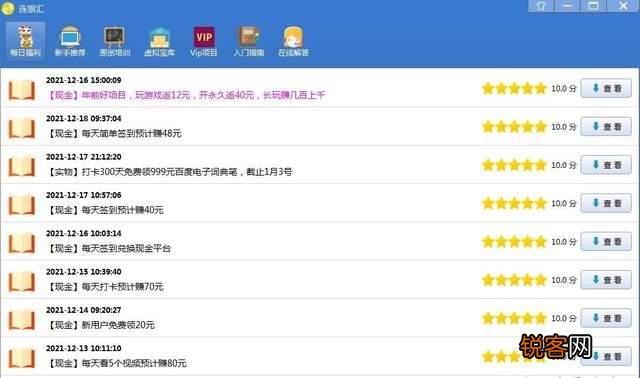This screenshot has height=378, width=640.
Task: Select title 【现金】每天打卡预计赚70元
Action: click(105, 287)
